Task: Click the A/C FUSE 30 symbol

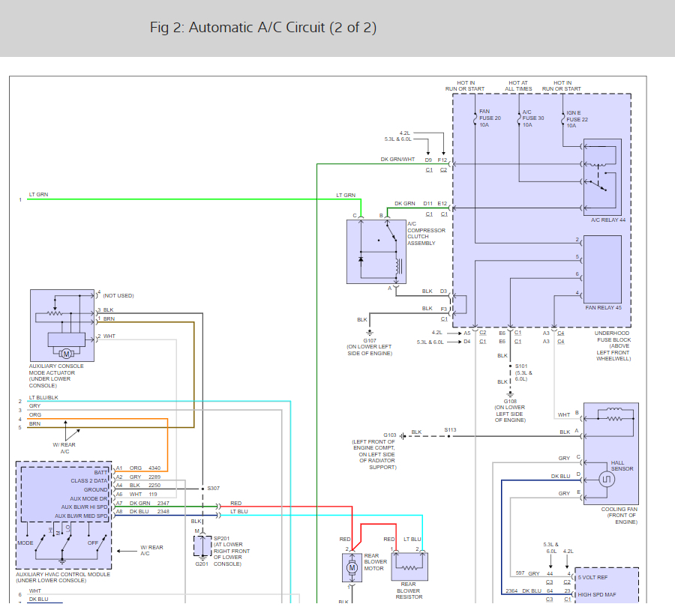Action: (x=519, y=118)
